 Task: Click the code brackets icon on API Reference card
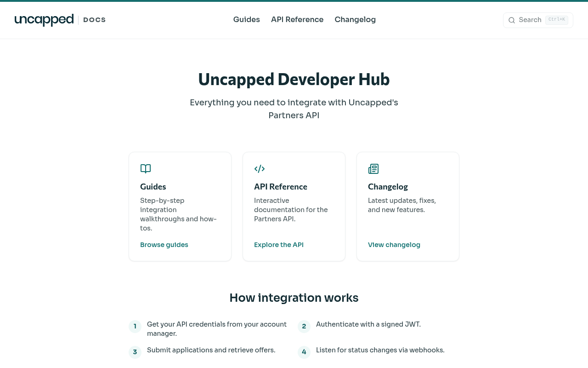pos(260,169)
